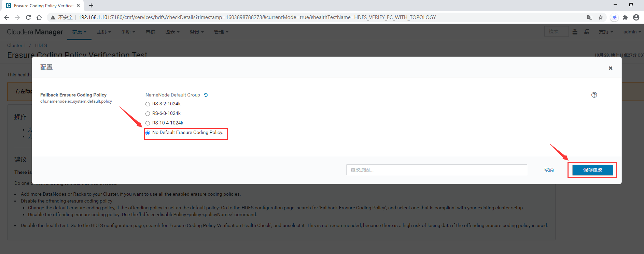Screen dimensions: 644x254
Task: Click the NameNode Default Group label
Action: pos(173,95)
